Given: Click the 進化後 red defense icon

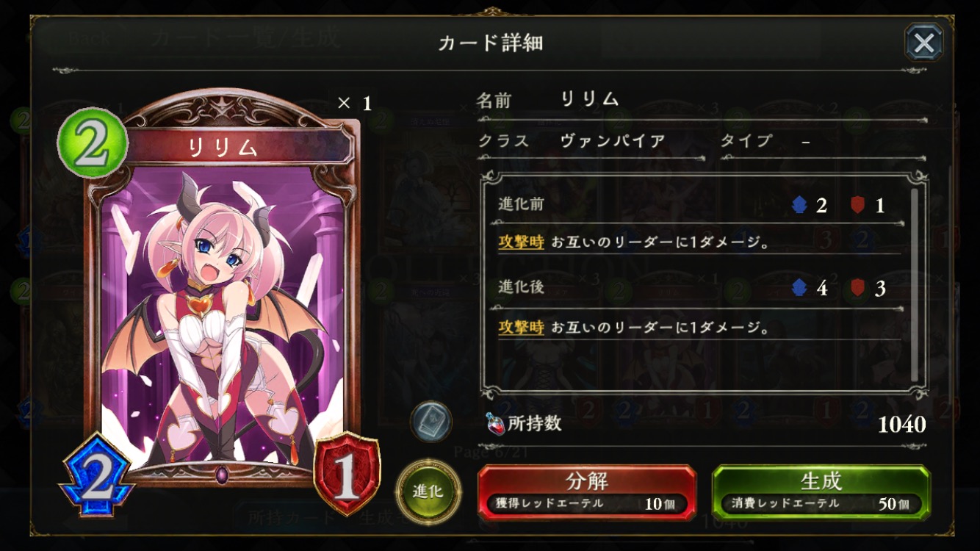Looking at the screenshot, I should [858, 288].
